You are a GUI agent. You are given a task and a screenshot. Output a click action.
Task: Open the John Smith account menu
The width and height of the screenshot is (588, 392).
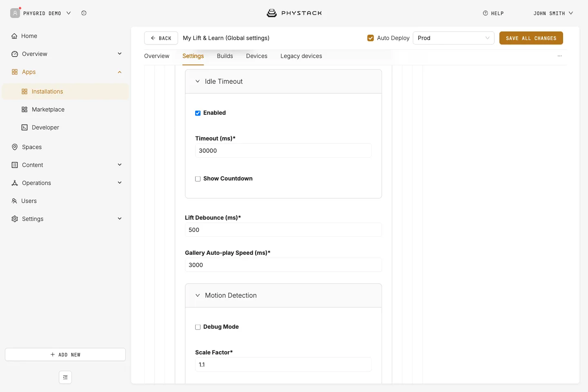(x=553, y=13)
